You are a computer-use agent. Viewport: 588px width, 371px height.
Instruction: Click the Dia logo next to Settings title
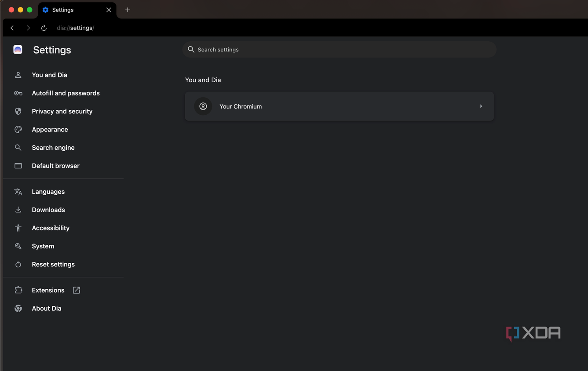click(18, 50)
